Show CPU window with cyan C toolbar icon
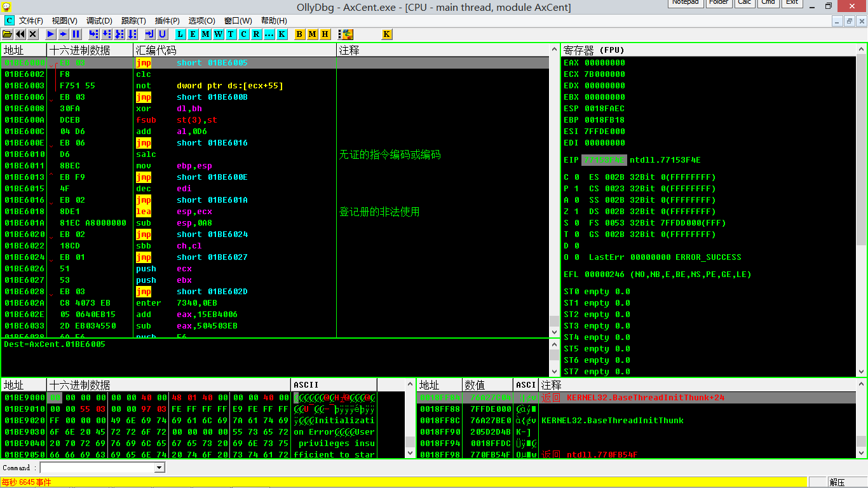 click(x=244, y=34)
